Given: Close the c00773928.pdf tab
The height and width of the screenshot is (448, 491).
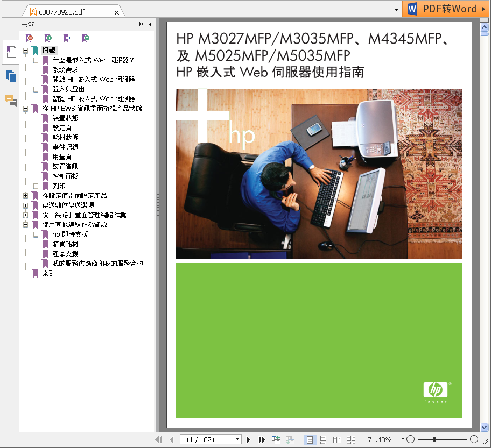Looking at the screenshot, I should click(117, 12).
